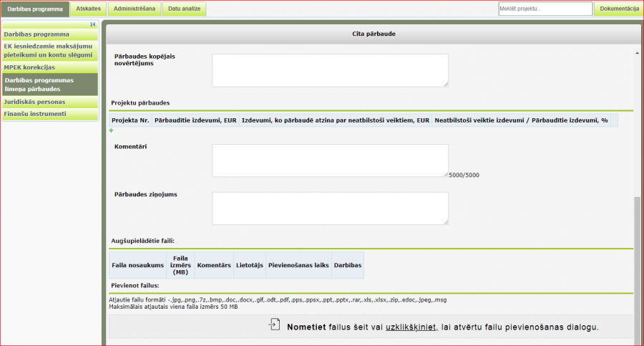
Task: Select the Datu analīze tab
Action: click(184, 9)
